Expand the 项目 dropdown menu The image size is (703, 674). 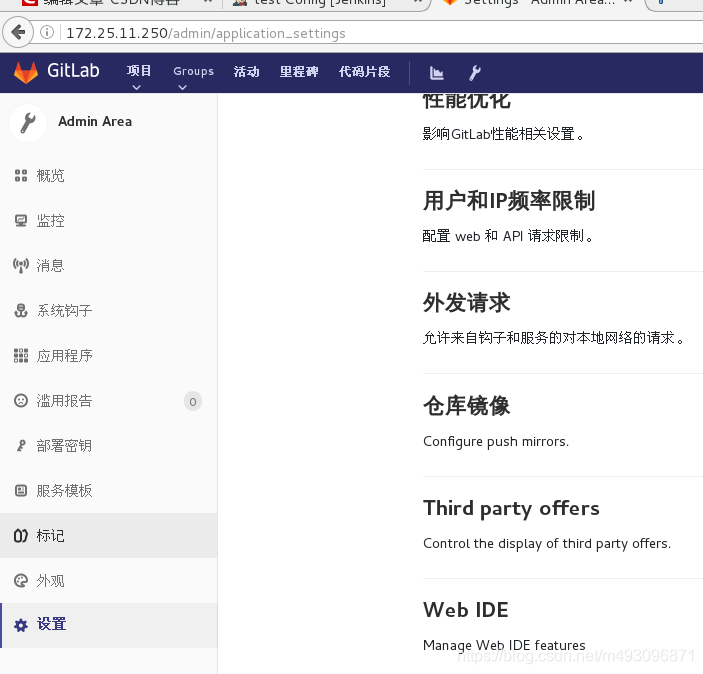[139, 75]
